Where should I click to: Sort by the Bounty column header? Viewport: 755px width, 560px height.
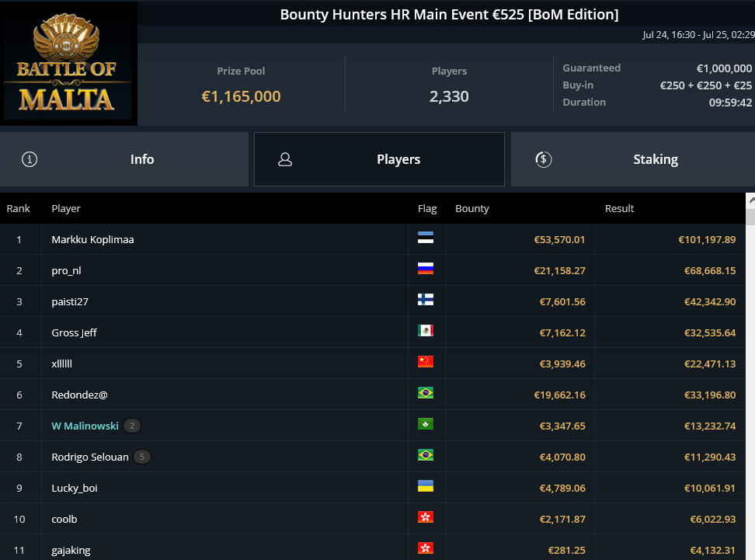(x=472, y=208)
